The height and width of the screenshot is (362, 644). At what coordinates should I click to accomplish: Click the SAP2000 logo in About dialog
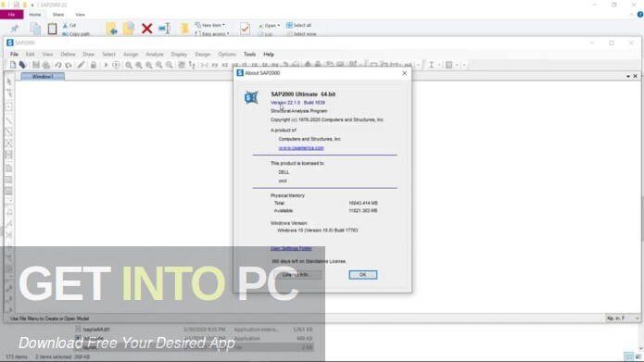(251, 97)
